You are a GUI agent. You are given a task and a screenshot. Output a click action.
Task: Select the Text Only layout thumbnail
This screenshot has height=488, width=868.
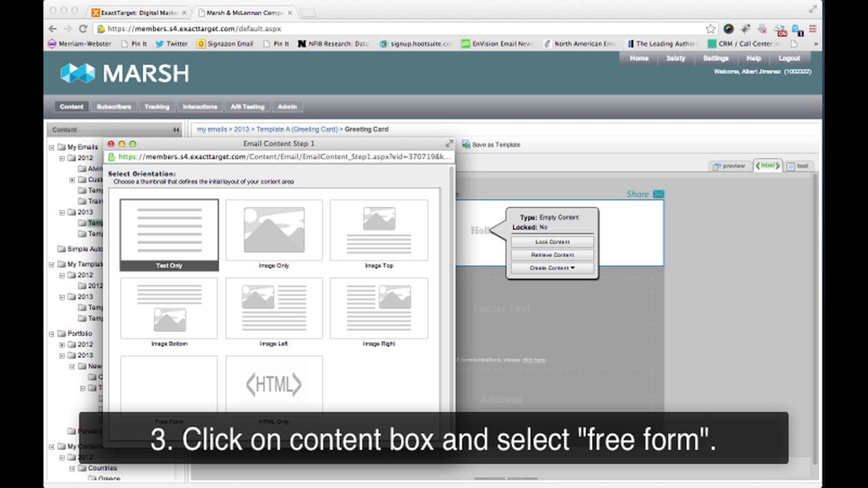pyautogui.click(x=169, y=235)
